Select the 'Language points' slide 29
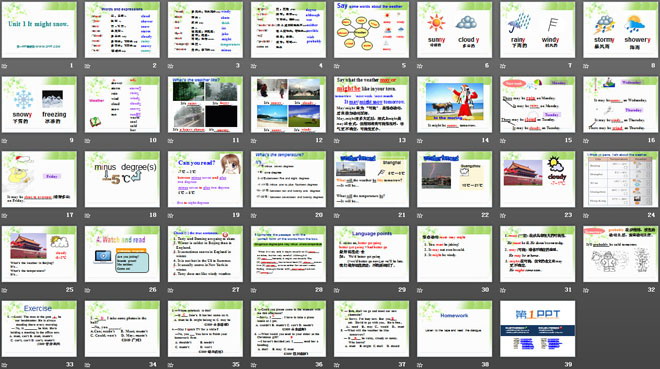The height and width of the screenshot is (369, 660). click(371, 254)
